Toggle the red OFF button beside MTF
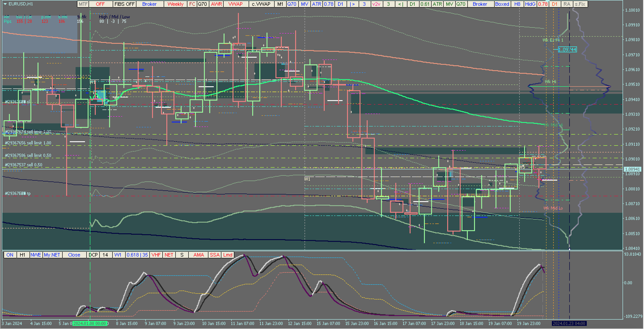The width and height of the screenshot is (644, 329). coord(100,4)
